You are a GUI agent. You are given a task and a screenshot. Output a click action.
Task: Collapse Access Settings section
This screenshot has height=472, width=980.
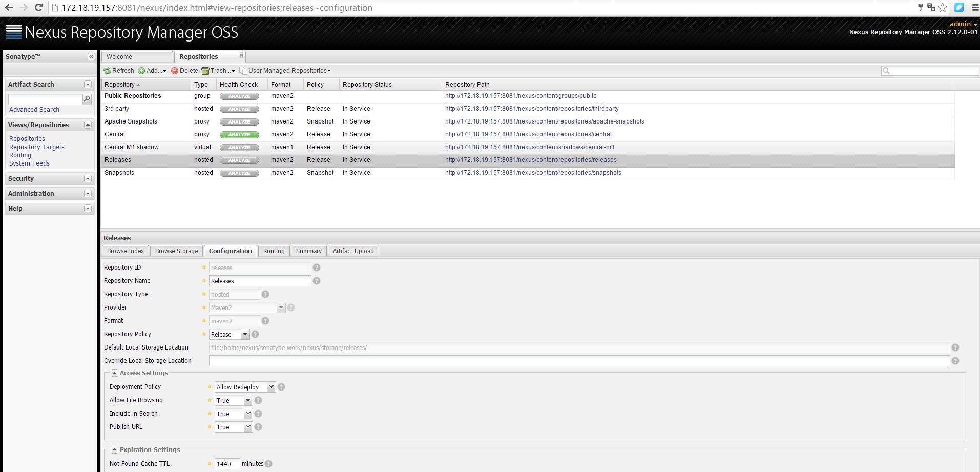point(115,373)
